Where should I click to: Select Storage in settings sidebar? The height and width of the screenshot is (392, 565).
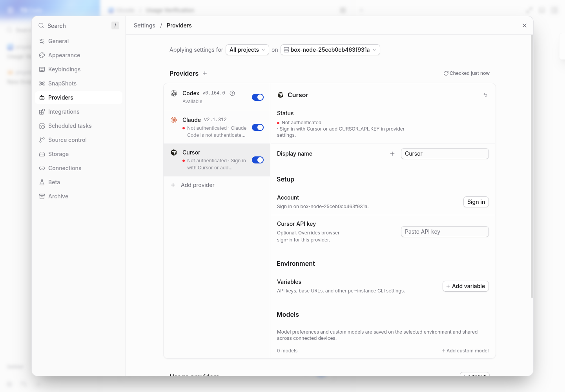coord(78,154)
